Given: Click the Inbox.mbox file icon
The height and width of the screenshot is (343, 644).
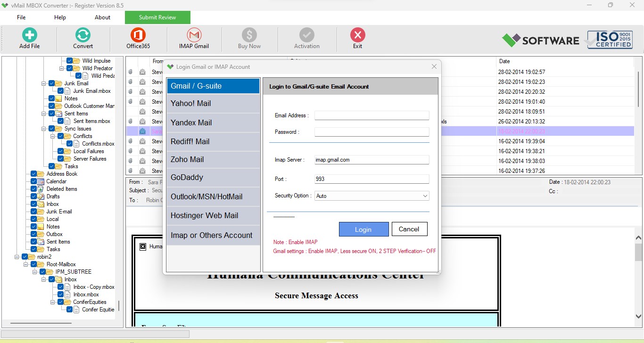Looking at the screenshot, I should click(x=68, y=294).
